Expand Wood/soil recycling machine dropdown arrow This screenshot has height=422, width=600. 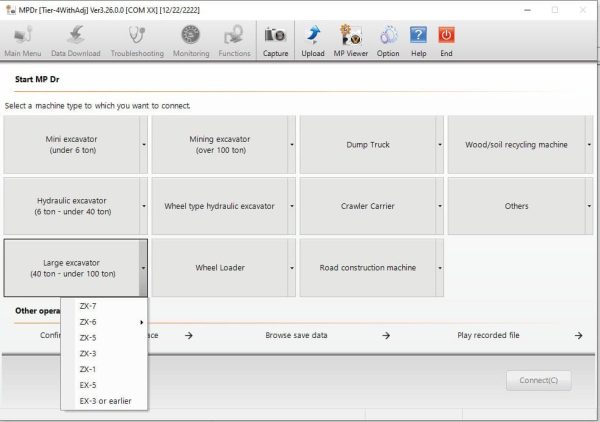(589, 145)
